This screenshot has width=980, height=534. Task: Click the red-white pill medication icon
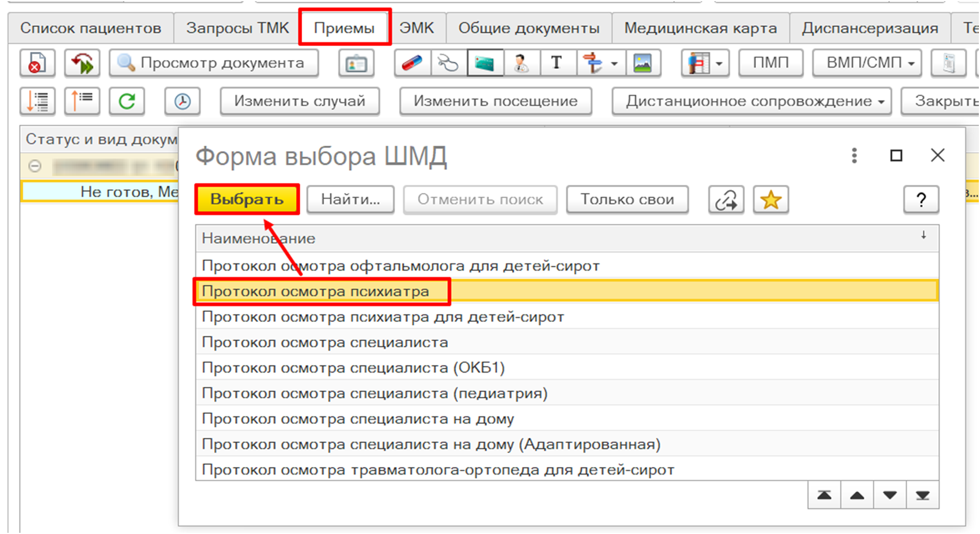coord(412,63)
